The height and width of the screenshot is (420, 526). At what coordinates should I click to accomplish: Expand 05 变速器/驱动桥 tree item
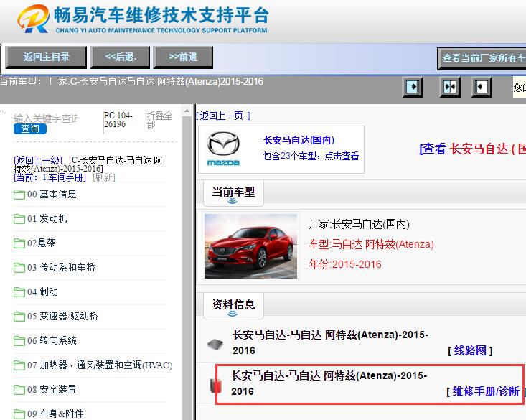[62, 317]
